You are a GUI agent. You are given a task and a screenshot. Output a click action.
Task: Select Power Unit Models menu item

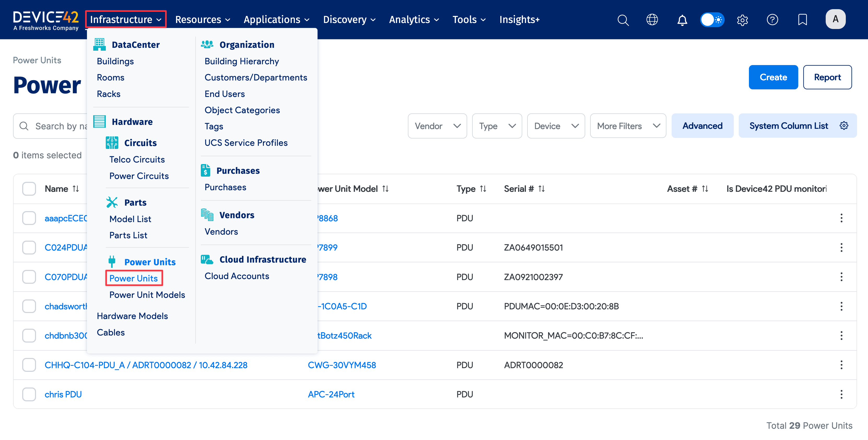[147, 295]
